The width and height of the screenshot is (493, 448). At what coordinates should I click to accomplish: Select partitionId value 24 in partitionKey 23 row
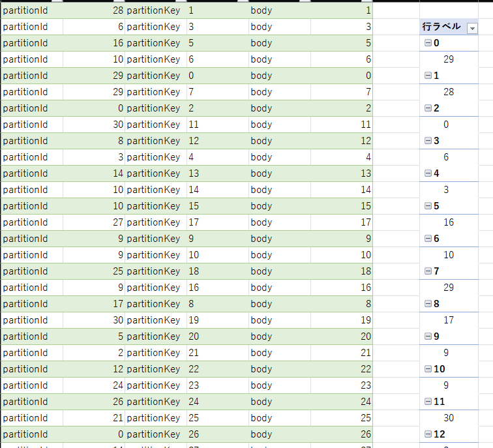pos(94,385)
